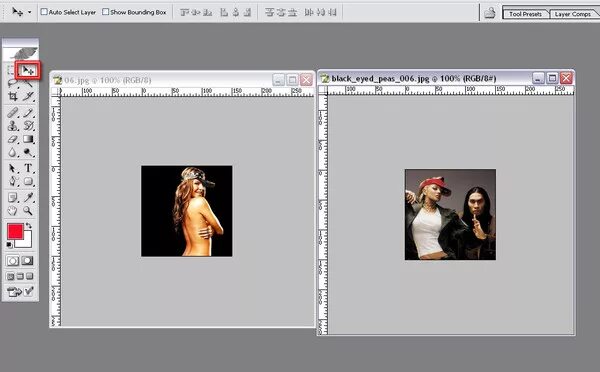Choose Full Screen with Menu Bar mode
Image resolution: width=600 pixels, height=372 pixels.
click(x=20, y=276)
